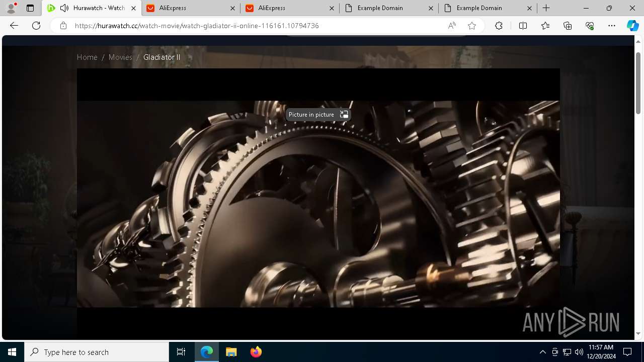
Task: Open the volume control tray icon
Action: coord(579,352)
